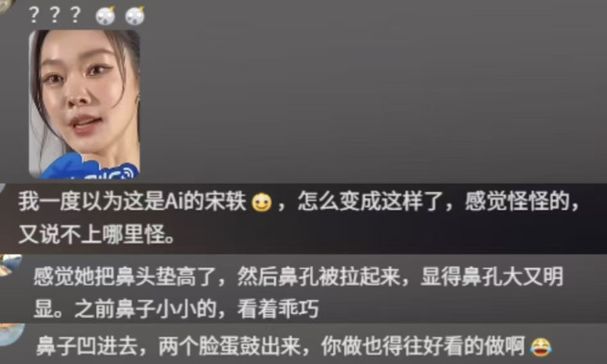Click the blue microphone in the photo

pos(90,167)
